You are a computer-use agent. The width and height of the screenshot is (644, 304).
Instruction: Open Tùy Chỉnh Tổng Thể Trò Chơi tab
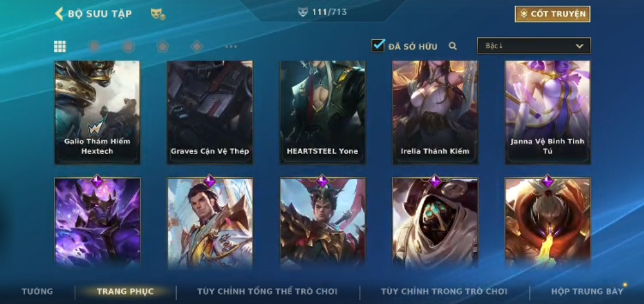(267, 292)
